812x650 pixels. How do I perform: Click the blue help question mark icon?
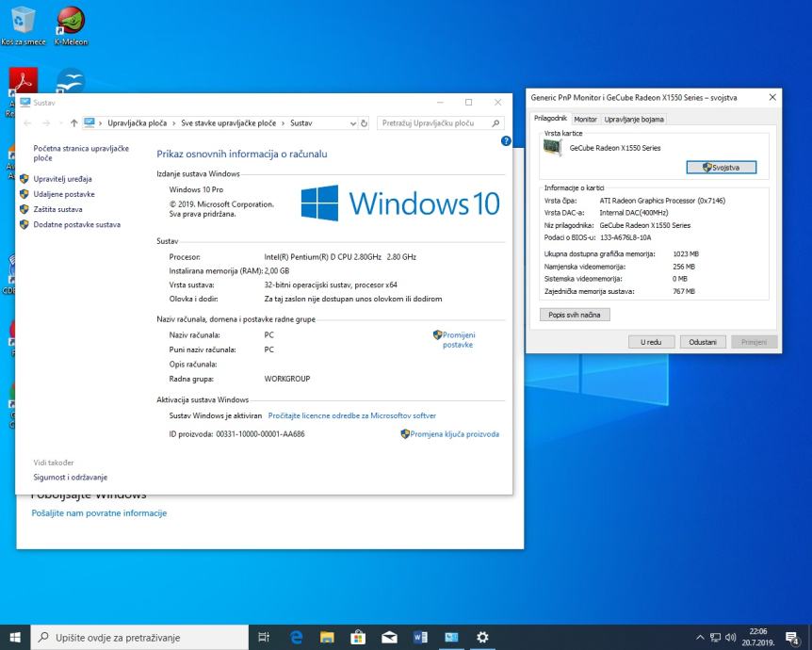click(506, 140)
